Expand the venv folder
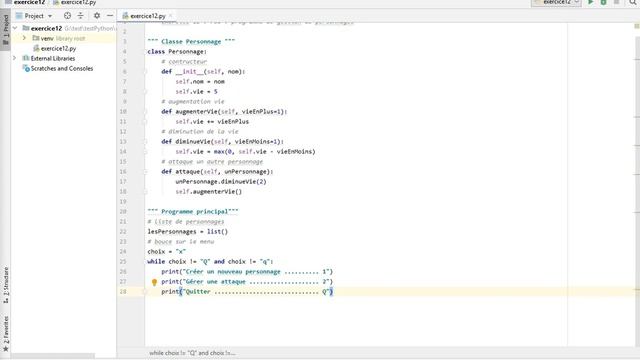The height and width of the screenshot is (360, 640). [x=24, y=38]
